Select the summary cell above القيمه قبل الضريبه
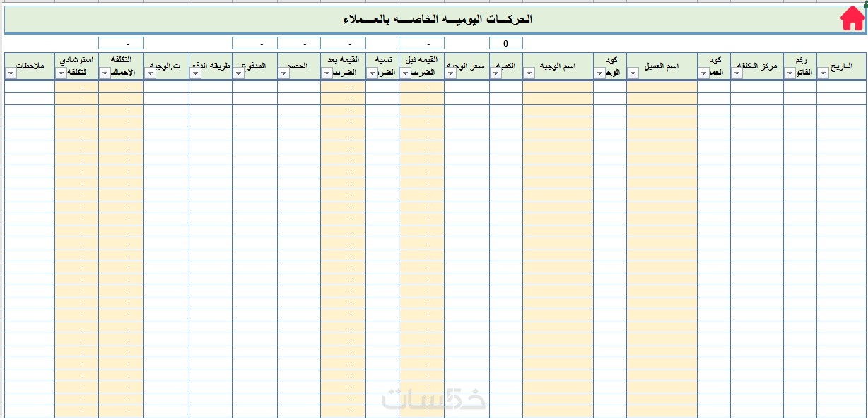Viewport: 868px width, 418px height. coord(421,43)
